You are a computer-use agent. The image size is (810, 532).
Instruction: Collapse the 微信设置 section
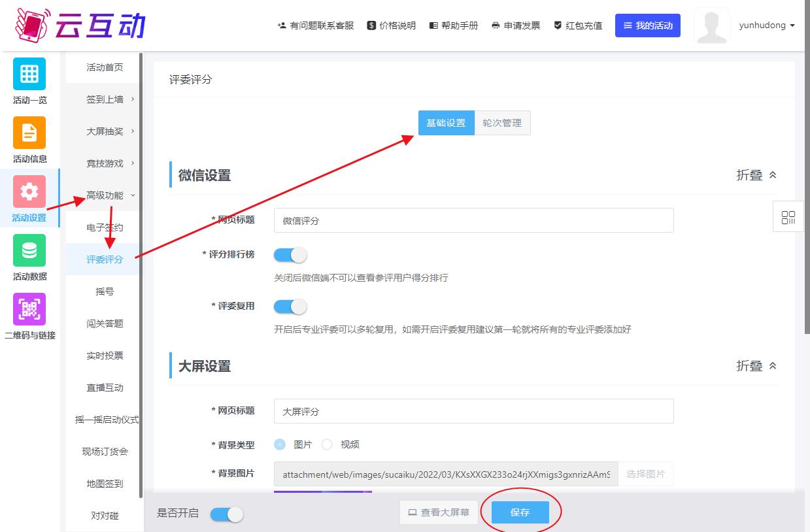tap(756, 175)
